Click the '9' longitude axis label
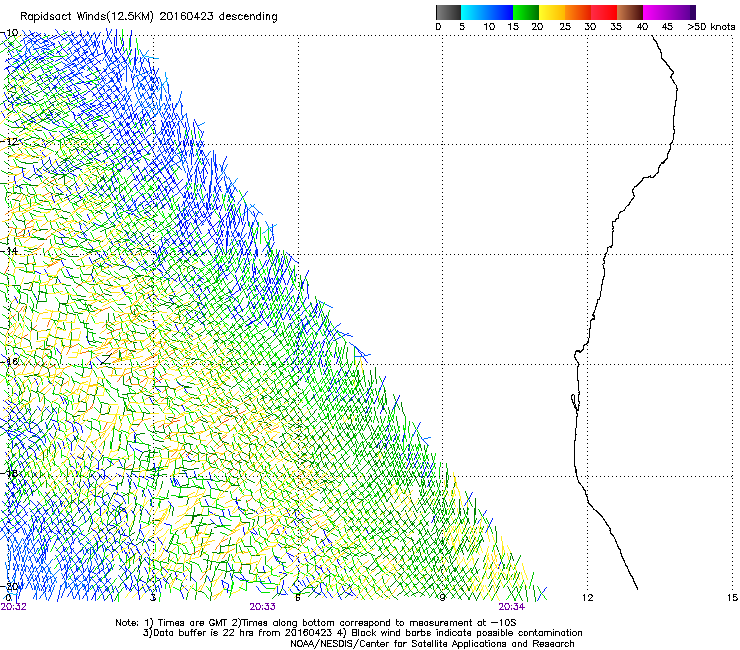 point(442,598)
